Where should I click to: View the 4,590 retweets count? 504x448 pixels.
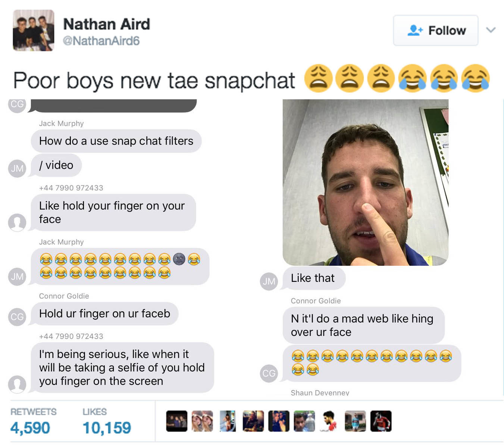(30, 428)
